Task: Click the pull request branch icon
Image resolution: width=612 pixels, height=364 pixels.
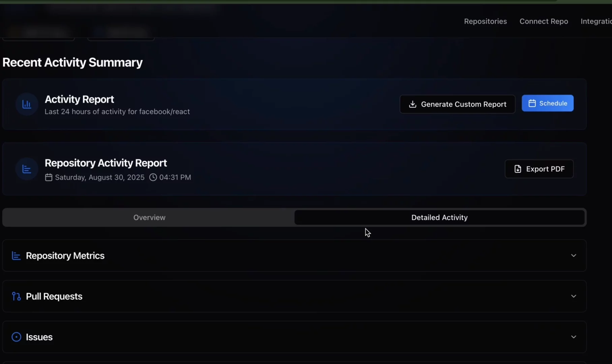Action: coord(16,296)
